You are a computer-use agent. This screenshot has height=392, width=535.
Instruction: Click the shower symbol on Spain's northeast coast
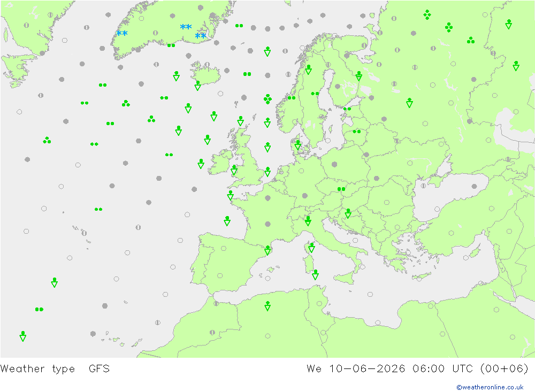coord(268,250)
